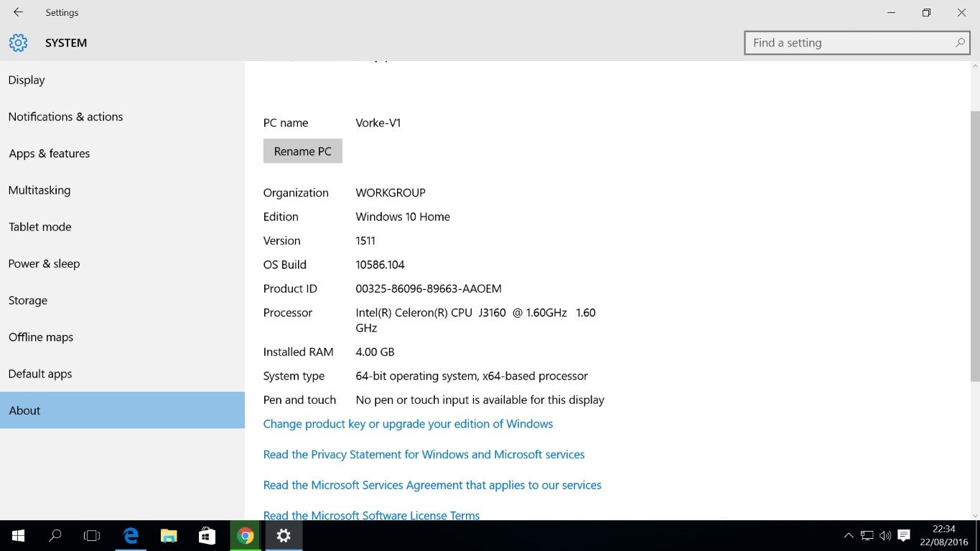
Task: Go to Multitasking settings
Action: (x=122, y=190)
